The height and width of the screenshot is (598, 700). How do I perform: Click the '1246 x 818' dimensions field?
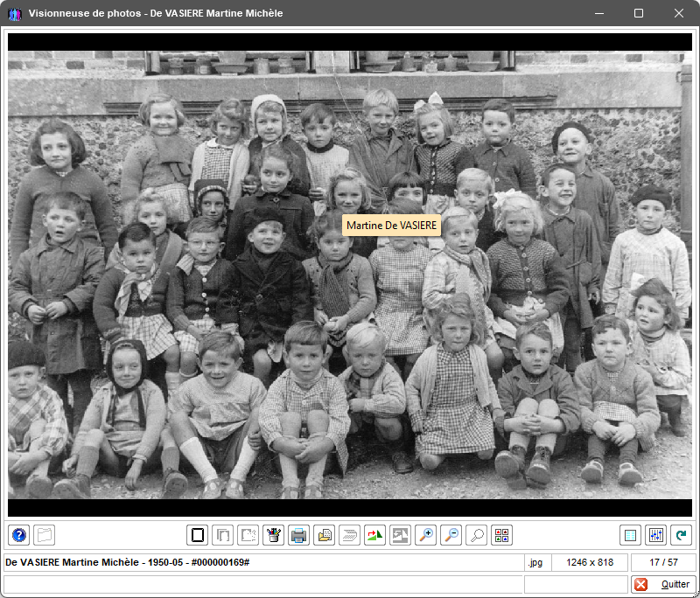click(590, 562)
